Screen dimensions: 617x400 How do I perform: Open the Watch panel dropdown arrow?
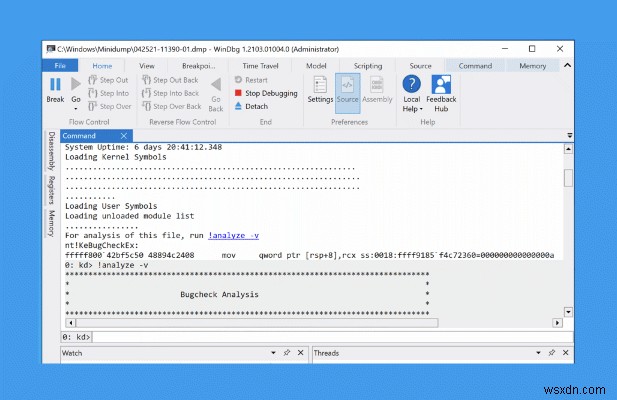click(273, 353)
